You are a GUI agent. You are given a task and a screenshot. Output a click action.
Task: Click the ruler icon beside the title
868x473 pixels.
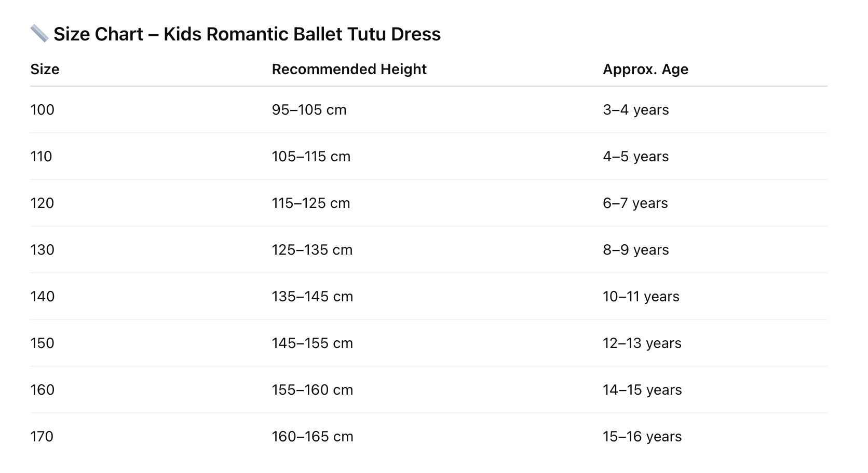point(39,34)
